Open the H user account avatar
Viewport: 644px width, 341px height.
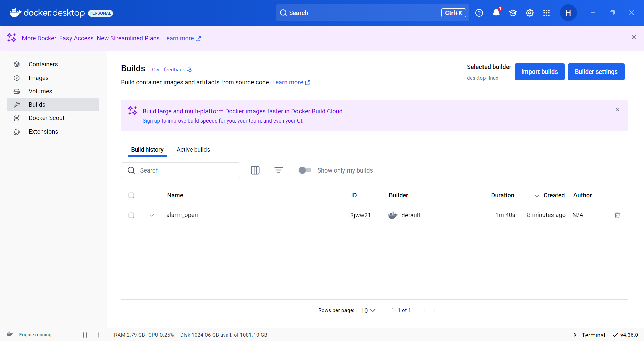point(568,13)
